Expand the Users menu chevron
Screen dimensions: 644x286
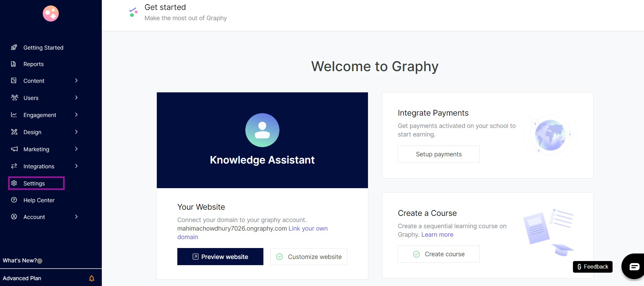point(76,97)
